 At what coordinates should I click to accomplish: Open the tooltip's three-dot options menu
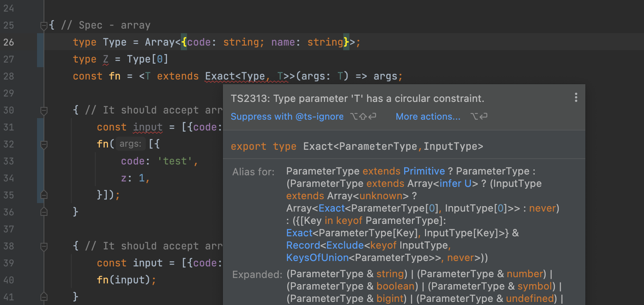pyautogui.click(x=576, y=97)
